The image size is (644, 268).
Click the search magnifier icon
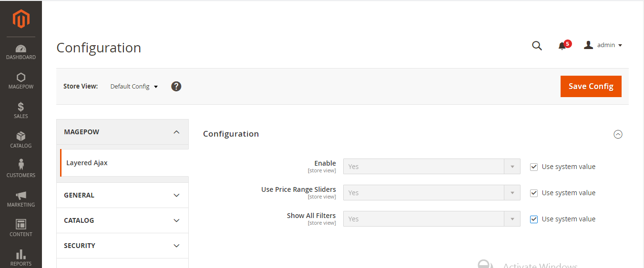pos(537,46)
